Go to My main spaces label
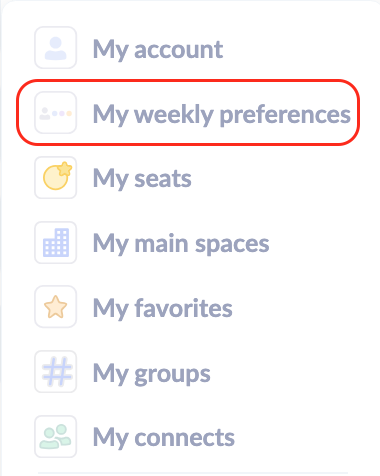380x476 pixels. (x=181, y=244)
